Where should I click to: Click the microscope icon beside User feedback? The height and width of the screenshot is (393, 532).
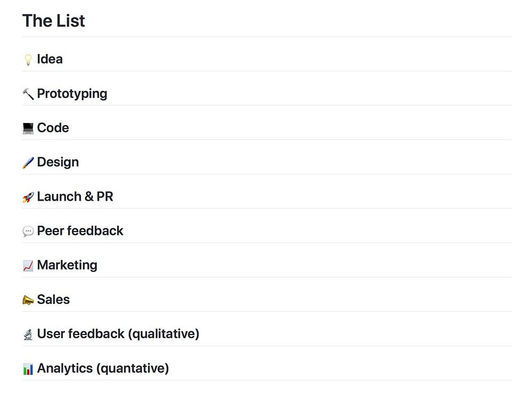click(x=28, y=334)
